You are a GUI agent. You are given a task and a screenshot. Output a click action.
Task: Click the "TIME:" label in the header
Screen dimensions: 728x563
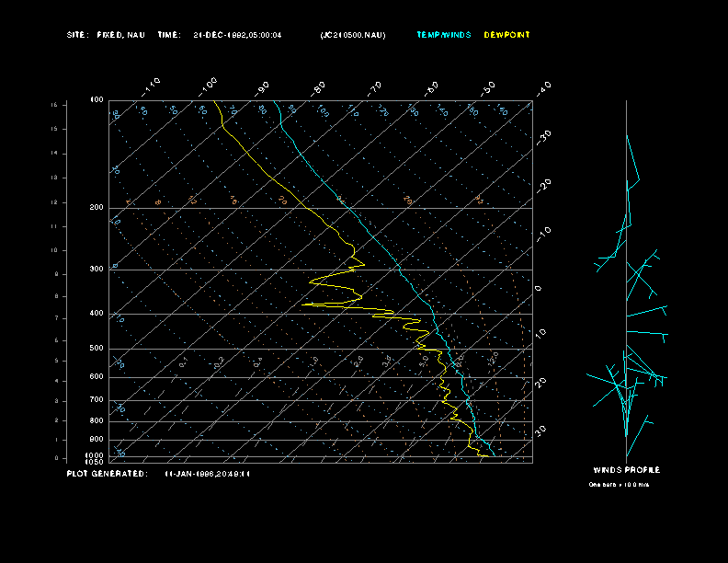click(x=169, y=35)
